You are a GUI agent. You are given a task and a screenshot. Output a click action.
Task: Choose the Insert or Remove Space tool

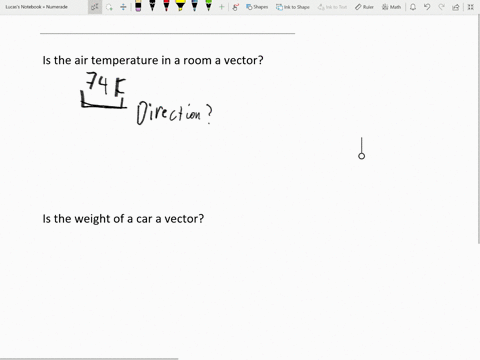click(123, 7)
